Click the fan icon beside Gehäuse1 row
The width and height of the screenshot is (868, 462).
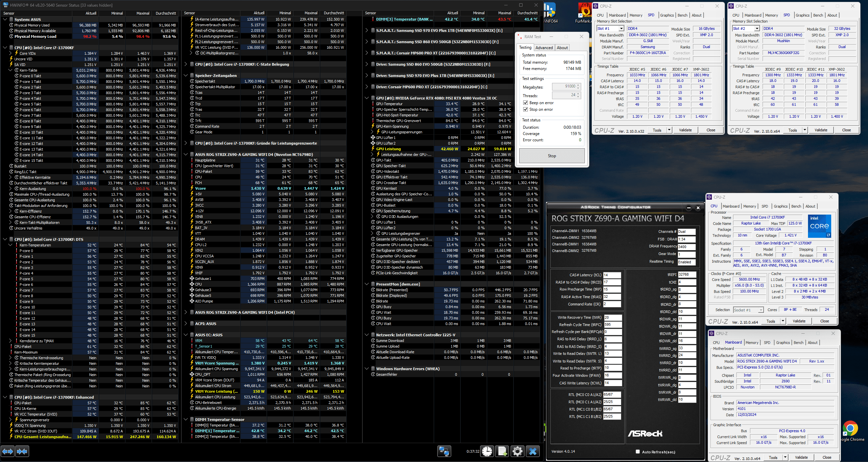tap(192, 279)
